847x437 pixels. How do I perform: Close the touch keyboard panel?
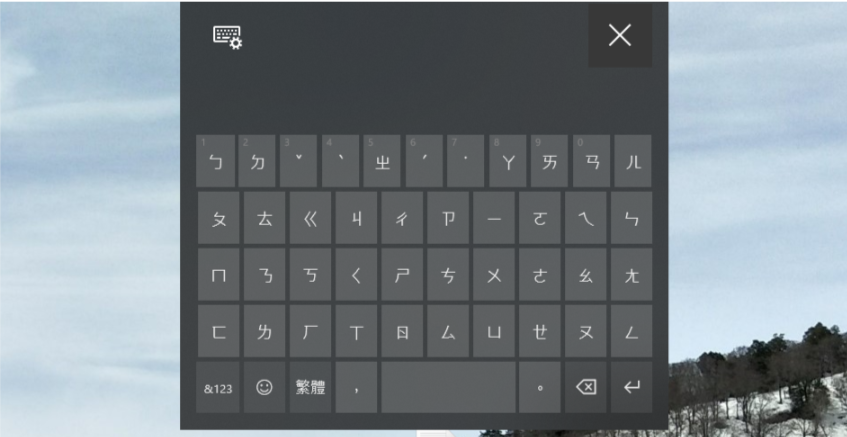[620, 36]
